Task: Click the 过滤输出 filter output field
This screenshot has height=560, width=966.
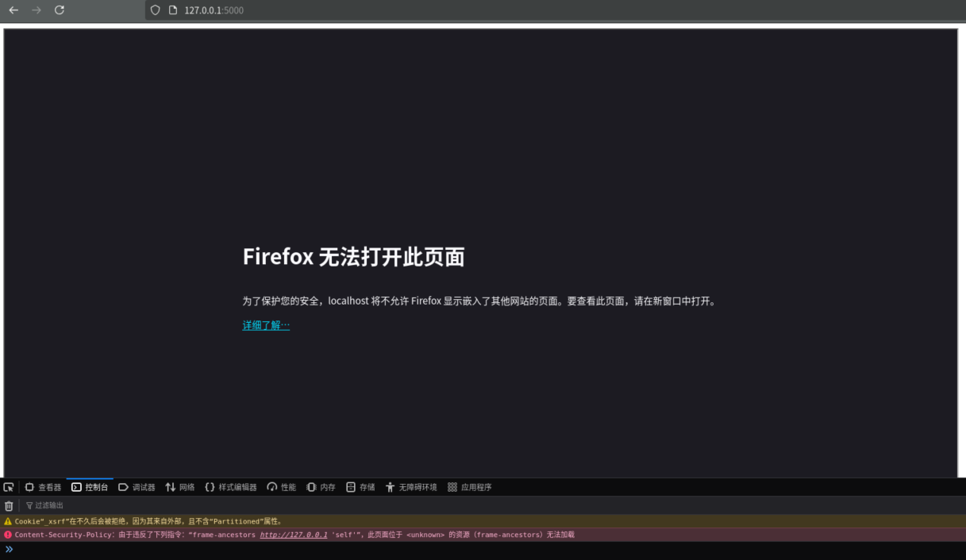Action: (x=492, y=505)
